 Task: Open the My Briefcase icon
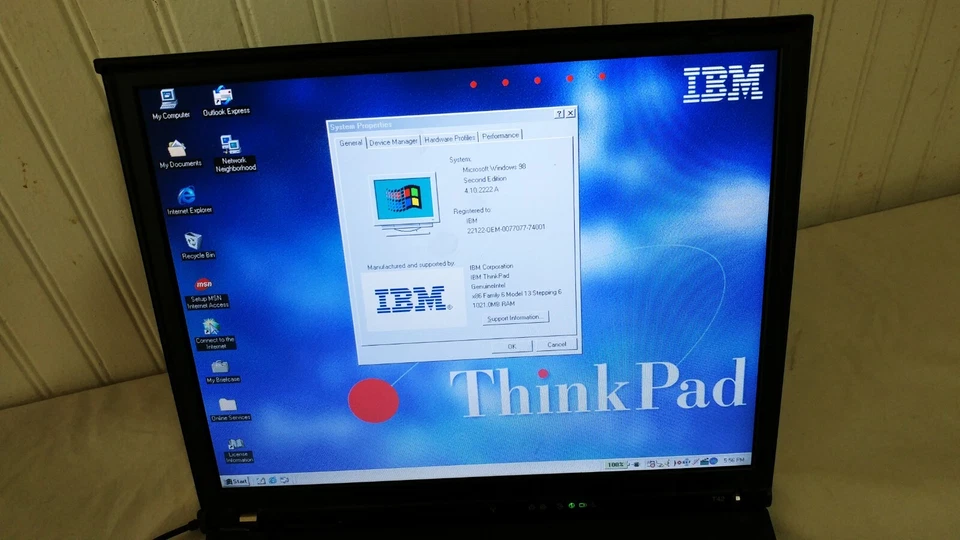click(222, 372)
